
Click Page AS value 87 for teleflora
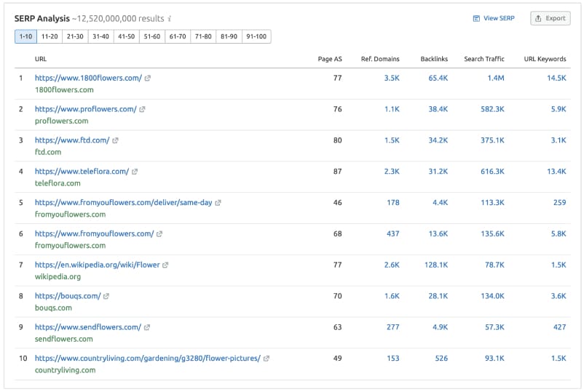pos(337,172)
